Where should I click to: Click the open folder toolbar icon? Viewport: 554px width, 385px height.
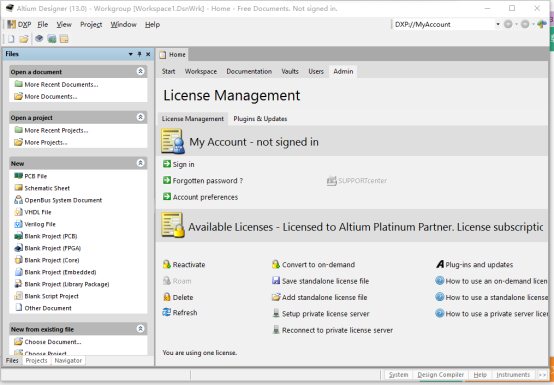click(24, 39)
